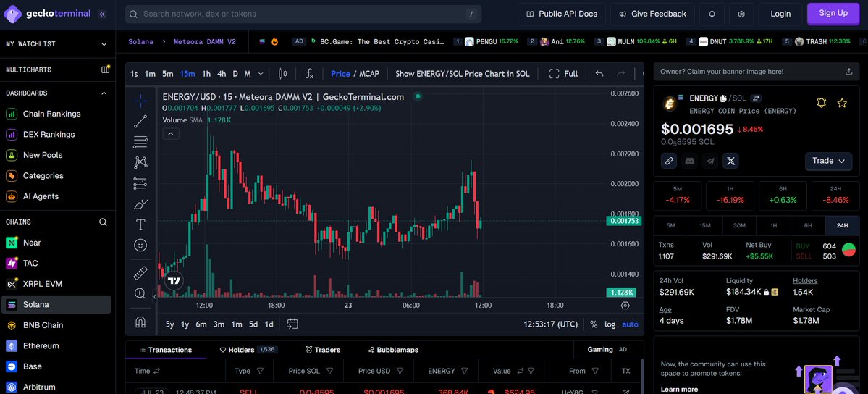868x394 pixels.
Task: Click the search network, dex or tokens field
Action: pos(303,14)
